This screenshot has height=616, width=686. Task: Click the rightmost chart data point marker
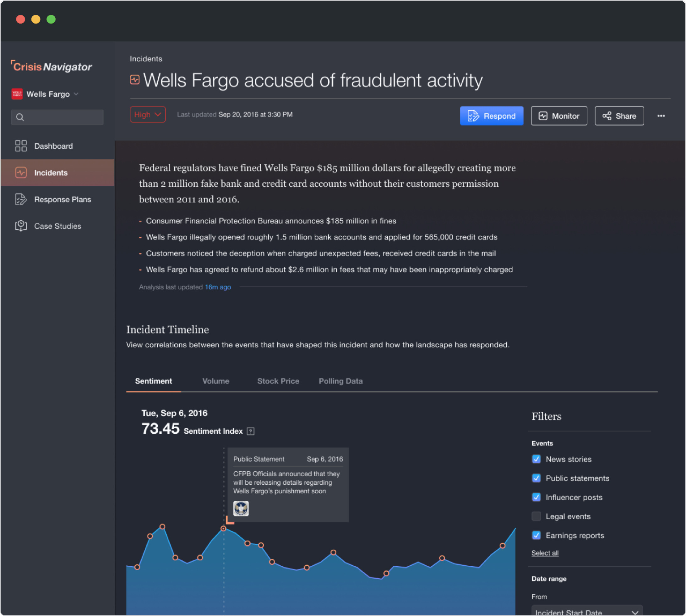[502, 546]
